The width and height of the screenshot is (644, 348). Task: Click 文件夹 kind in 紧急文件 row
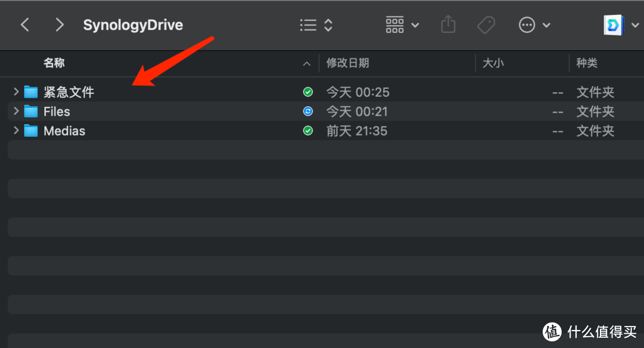596,92
